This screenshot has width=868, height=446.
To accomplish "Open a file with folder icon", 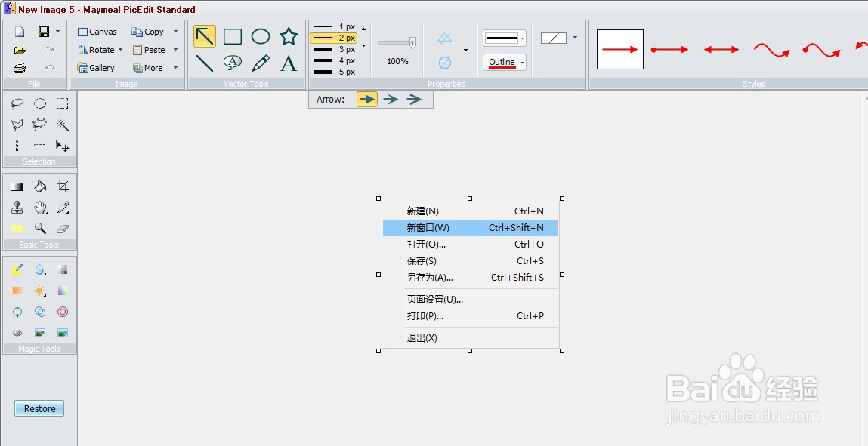I will coord(20,51).
